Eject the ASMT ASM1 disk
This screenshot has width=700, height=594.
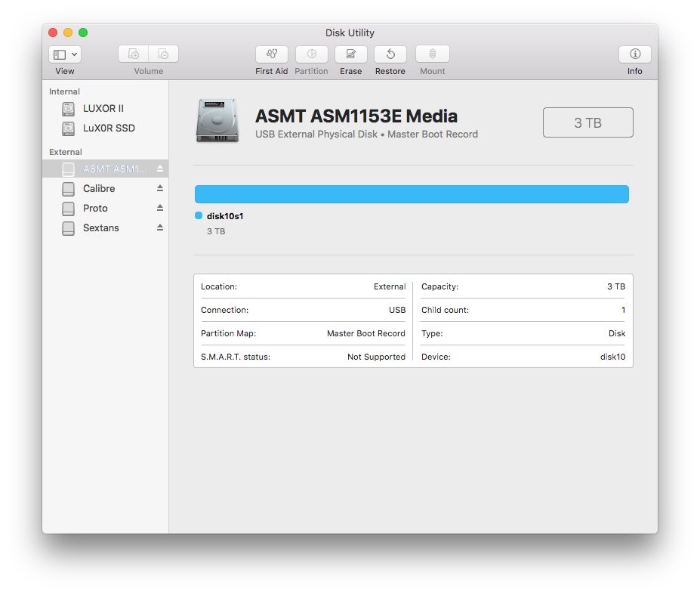[160, 169]
